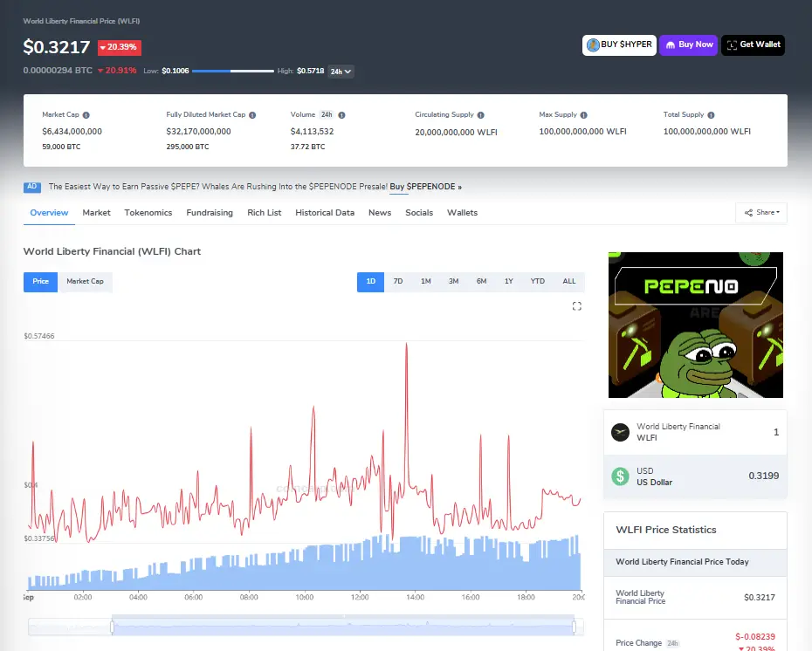Select the Price chart toggle
812x651 pixels.
tap(40, 282)
